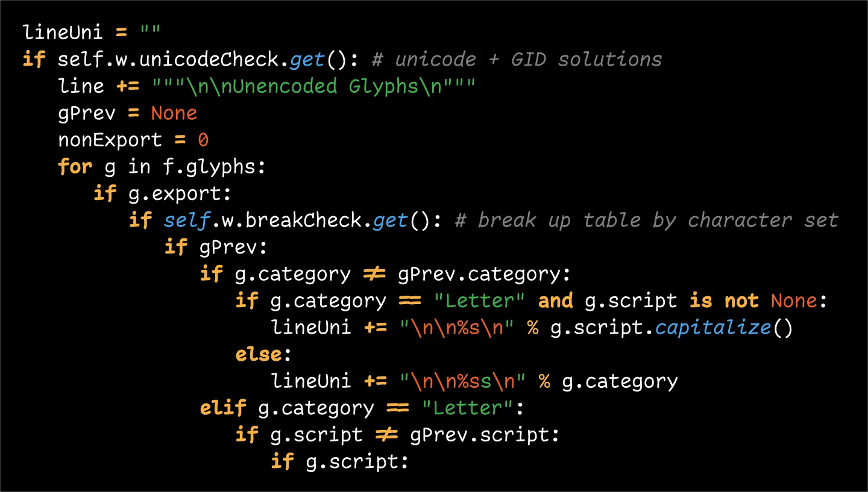Select the None value assigned to gPrev

(x=174, y=113)
